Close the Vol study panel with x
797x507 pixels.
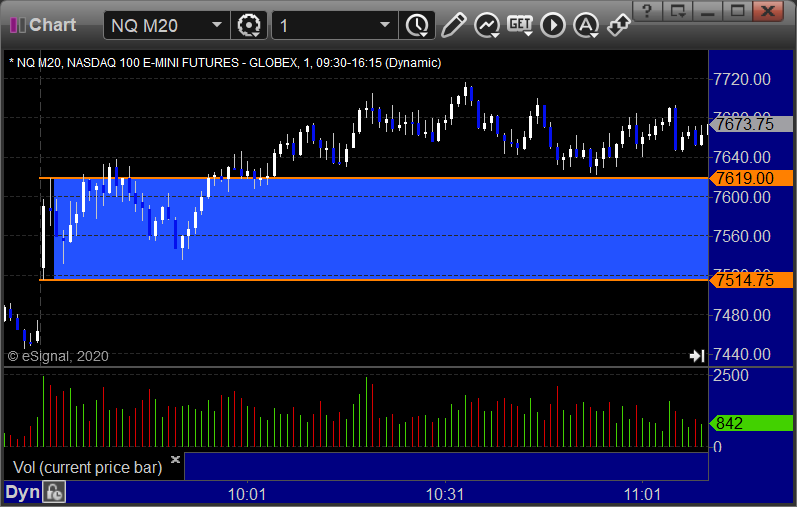point(175,460)
